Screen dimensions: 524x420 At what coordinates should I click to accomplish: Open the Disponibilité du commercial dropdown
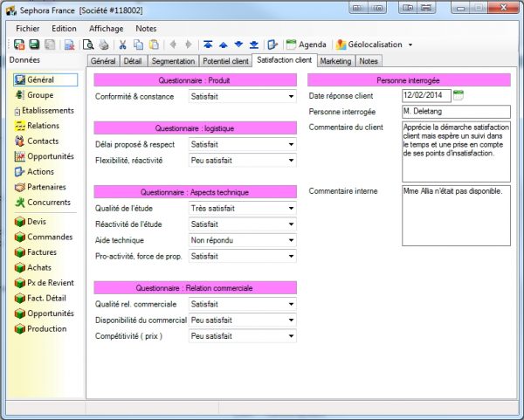pos(243,320)
